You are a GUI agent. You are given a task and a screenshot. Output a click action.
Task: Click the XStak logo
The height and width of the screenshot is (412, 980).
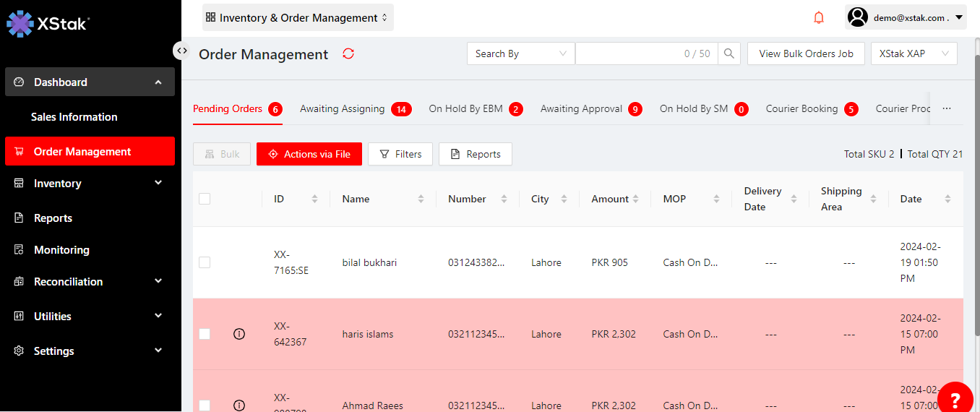coord(48,23)
